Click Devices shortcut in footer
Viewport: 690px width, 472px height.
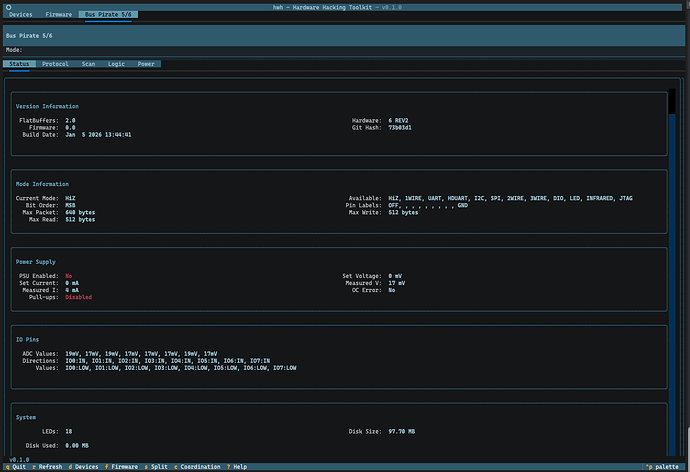pyautogui.click(x=86, y=466)
